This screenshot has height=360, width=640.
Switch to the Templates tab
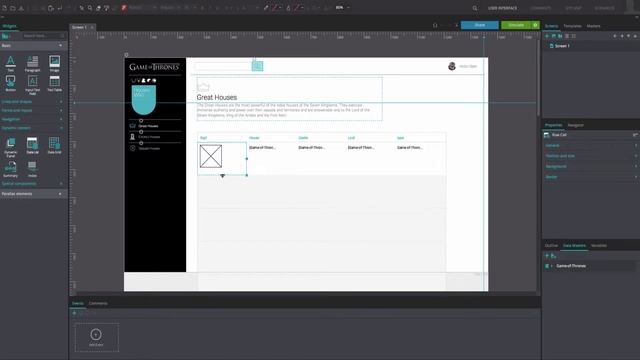point(572,26)
